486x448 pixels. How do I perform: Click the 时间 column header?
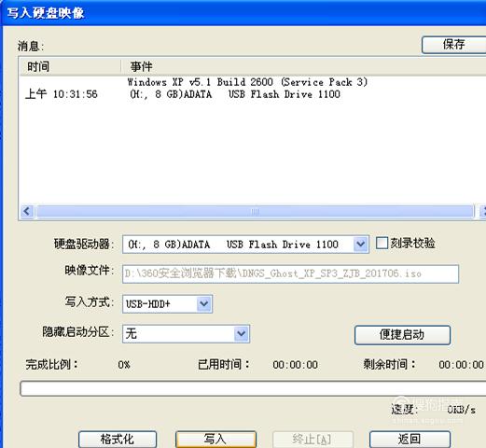(x=70, y=66)
